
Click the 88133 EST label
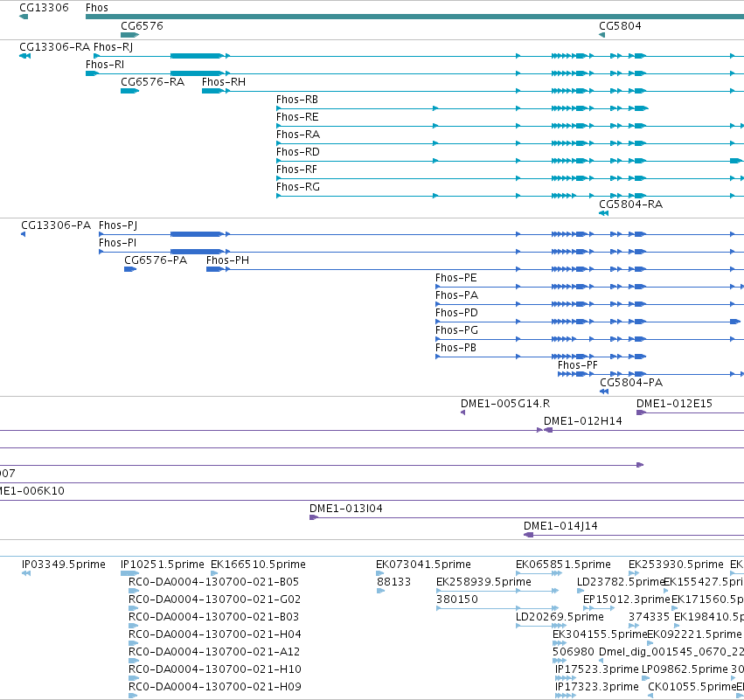[393, 582]
